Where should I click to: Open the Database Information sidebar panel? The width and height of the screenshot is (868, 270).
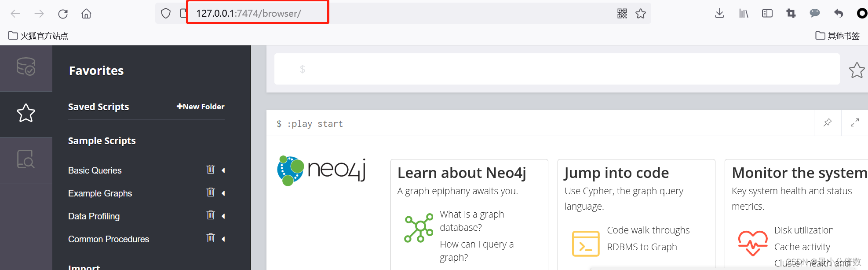coord(26,67)
